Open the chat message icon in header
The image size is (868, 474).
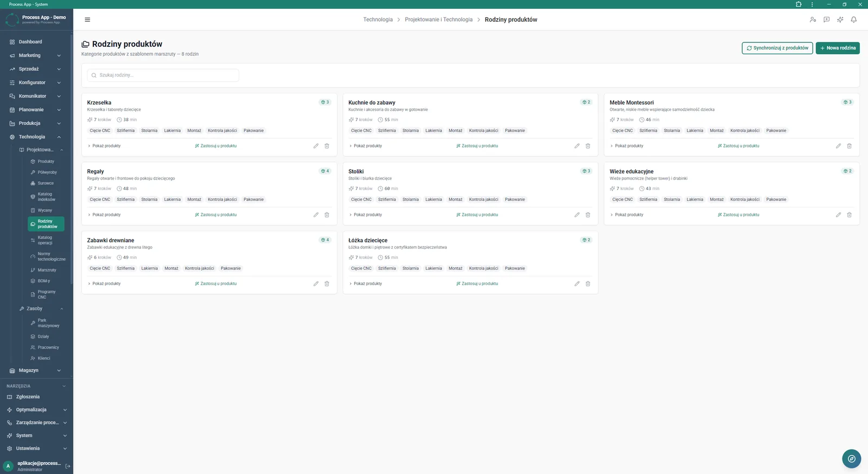[826, 20]
